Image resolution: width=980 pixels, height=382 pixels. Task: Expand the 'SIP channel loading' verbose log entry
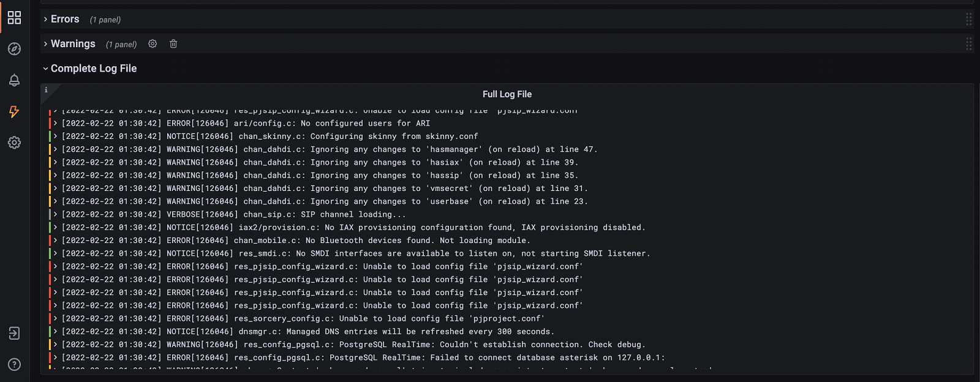(x=55, y=215)
